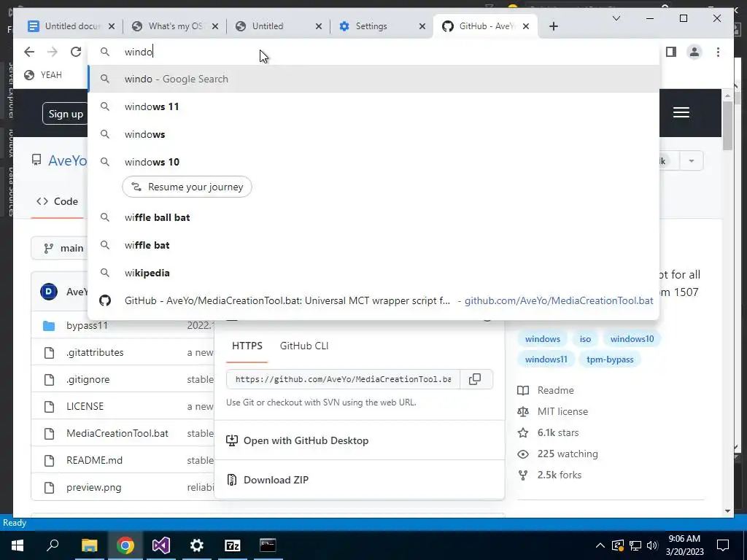Choose the 'windo - Google Search' suggestion
The height and width of the screenshot is (560, 747).
[x=374, y=79]
